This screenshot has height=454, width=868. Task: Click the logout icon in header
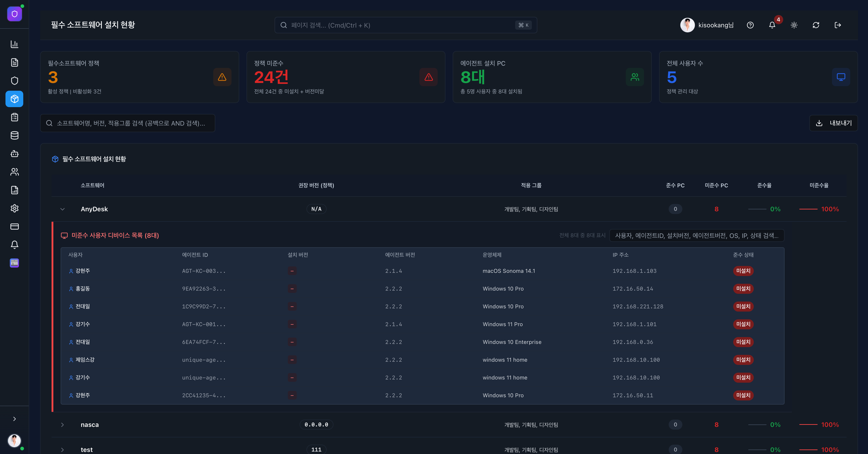coord(838,25)
